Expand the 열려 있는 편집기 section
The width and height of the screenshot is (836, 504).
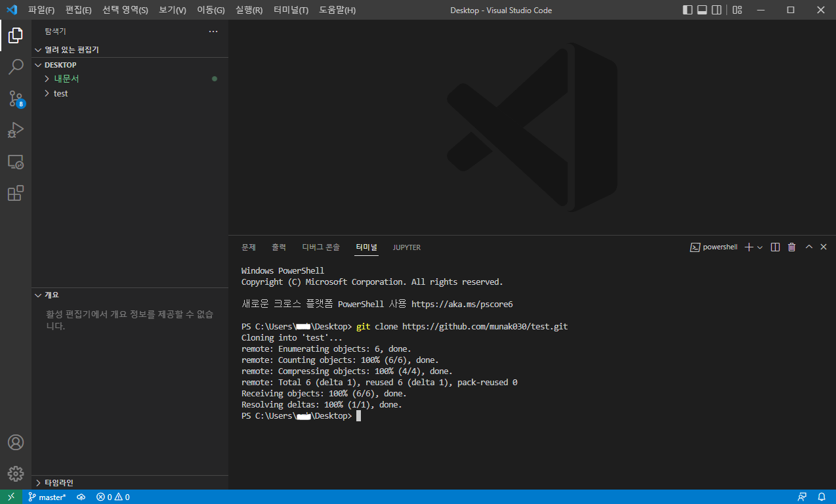(x=130, y=50)
